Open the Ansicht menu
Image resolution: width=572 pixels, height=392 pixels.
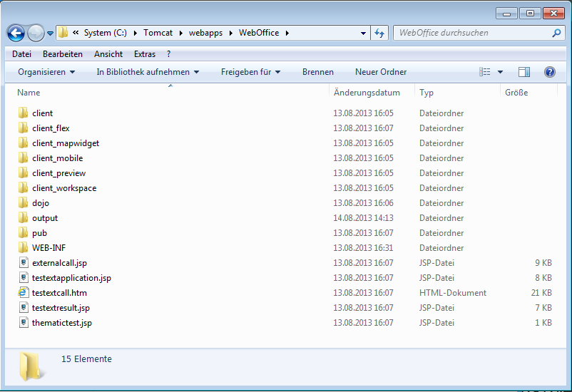pos(108,54)
